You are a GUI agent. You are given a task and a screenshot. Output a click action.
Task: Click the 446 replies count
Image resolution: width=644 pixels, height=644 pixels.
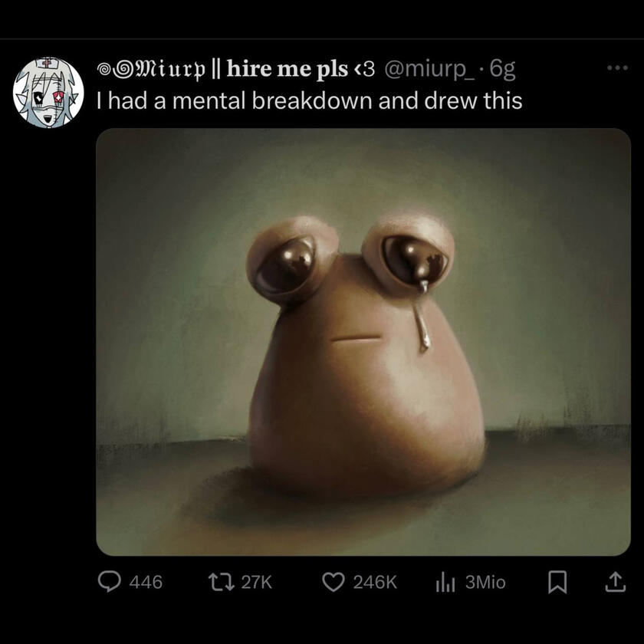click(146, 583)
